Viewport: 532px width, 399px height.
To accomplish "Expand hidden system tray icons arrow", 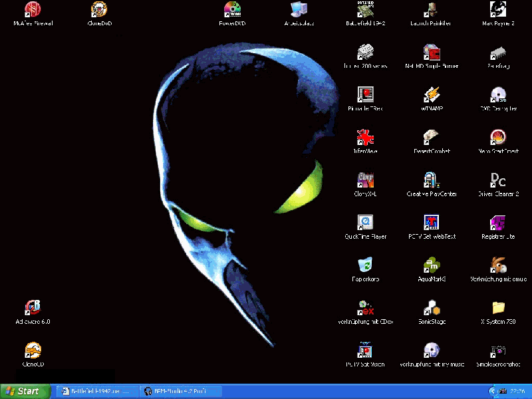I will [x=493, y=391].
